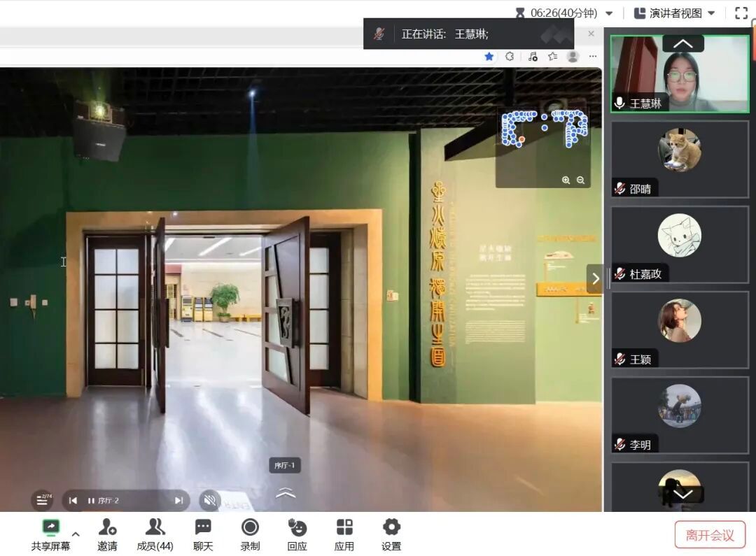756x556 pixels.
Task: Open the 成员(44) members list
Action: [155, 527]
